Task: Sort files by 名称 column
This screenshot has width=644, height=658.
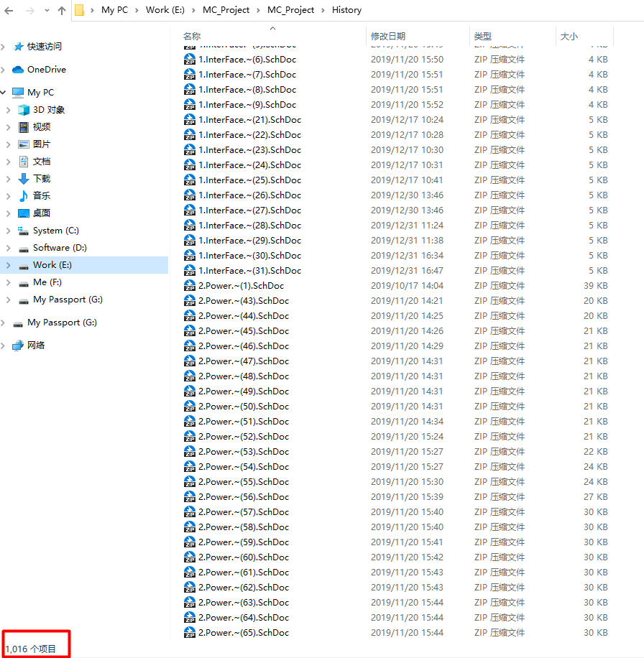Action: point(191,37)
